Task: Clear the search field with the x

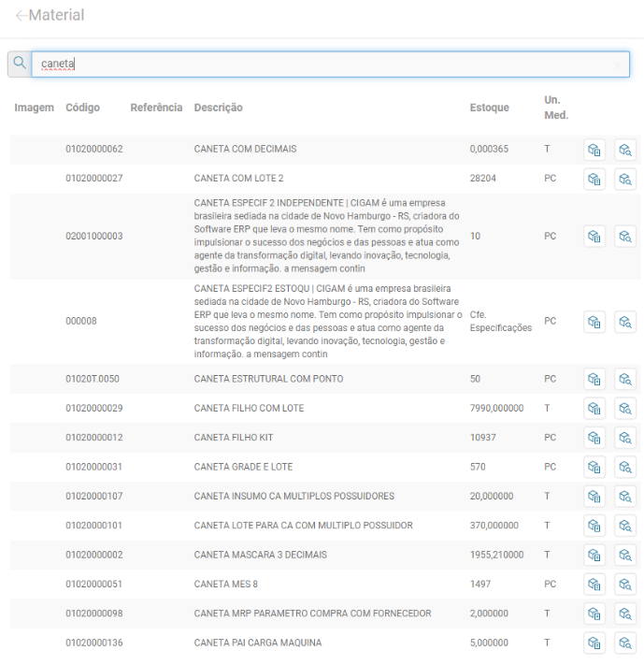Action: click(618, 65)
